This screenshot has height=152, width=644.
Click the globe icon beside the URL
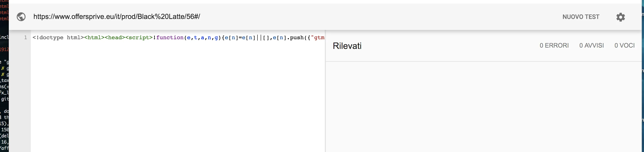(21, 17)
